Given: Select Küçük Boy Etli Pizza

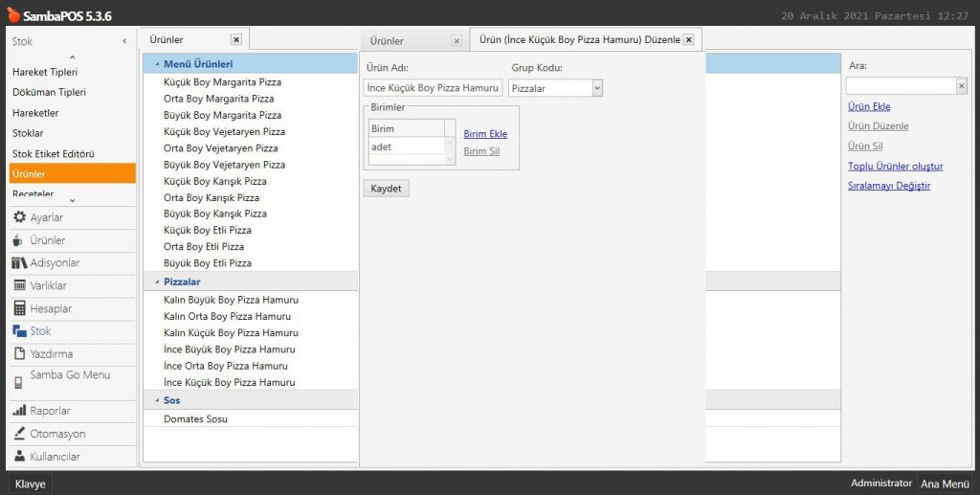Looking at the screenshot, I should [208, 230].
